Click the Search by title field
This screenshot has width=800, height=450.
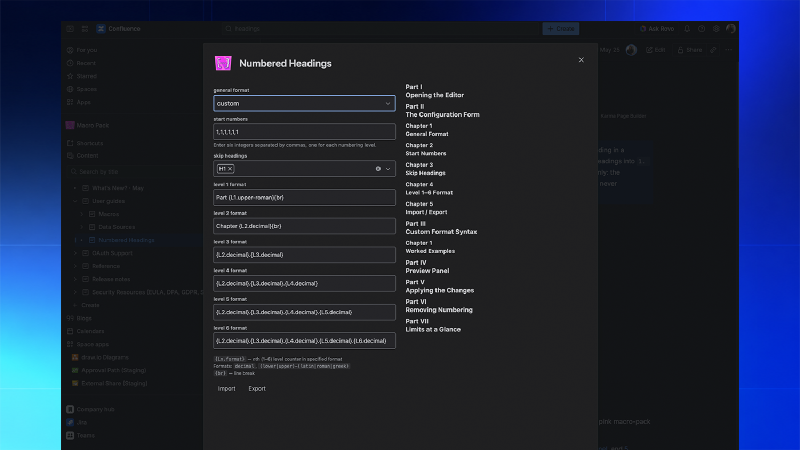135,172
